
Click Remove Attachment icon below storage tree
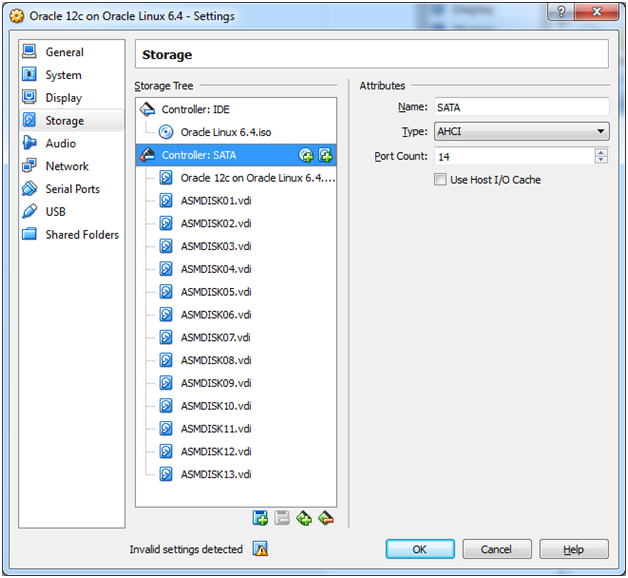(325, 518)
